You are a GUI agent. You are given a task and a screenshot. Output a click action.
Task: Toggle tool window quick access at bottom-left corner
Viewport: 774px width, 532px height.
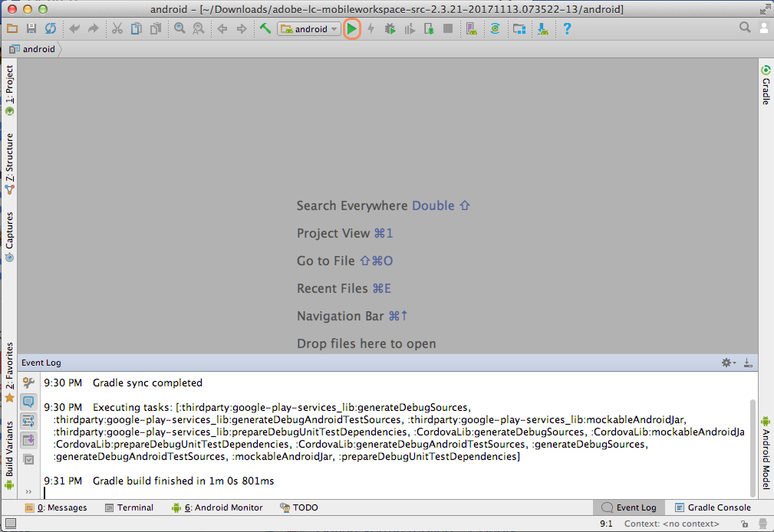pyautogui.click(x=11, y=523)
